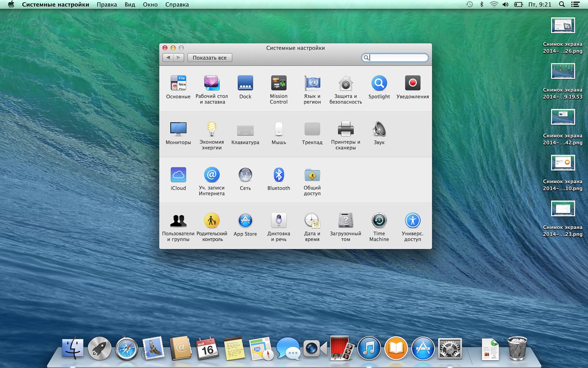This screenshot has width=588, height=368.
Task: Click the Bluetooth menu bar icon
Action: click(481, 4)
